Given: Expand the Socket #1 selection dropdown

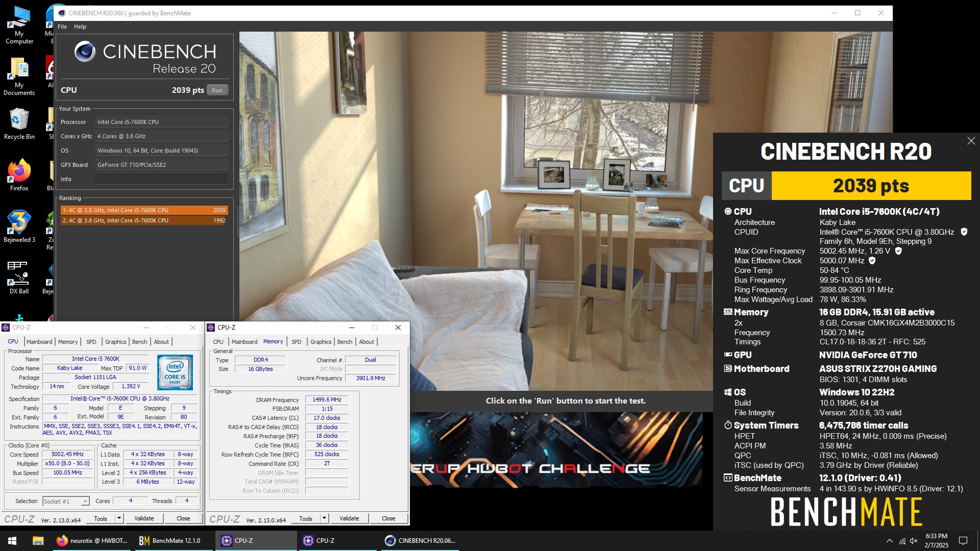Looking at the screenshot, I should pyautogui.click(x=85, y=502).
